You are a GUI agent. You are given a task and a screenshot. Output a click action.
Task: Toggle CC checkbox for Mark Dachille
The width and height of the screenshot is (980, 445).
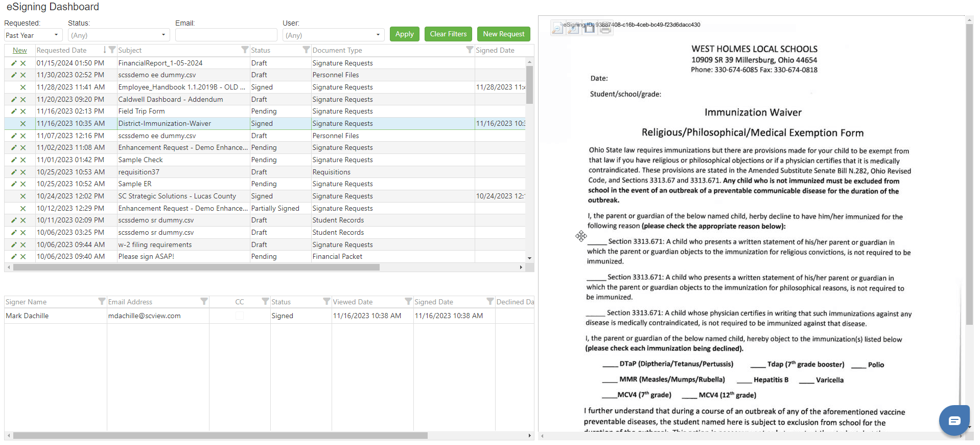pyautogui.click(x=240, y=316)
